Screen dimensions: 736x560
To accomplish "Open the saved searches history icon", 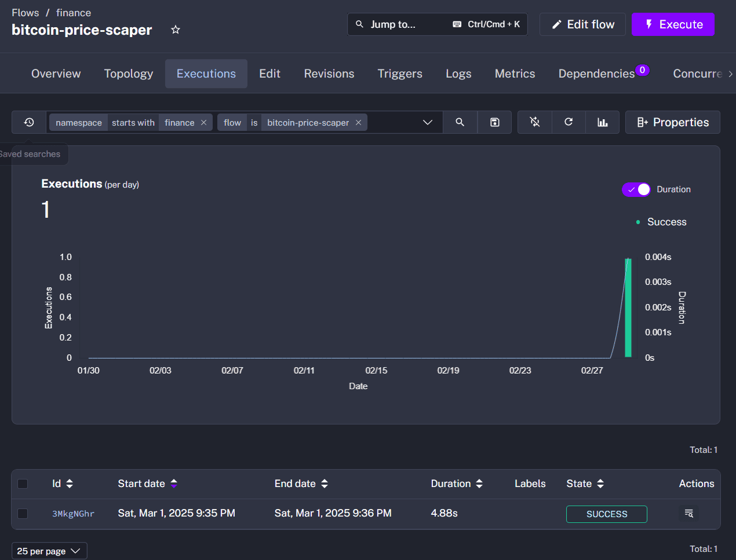I will 28,122.
